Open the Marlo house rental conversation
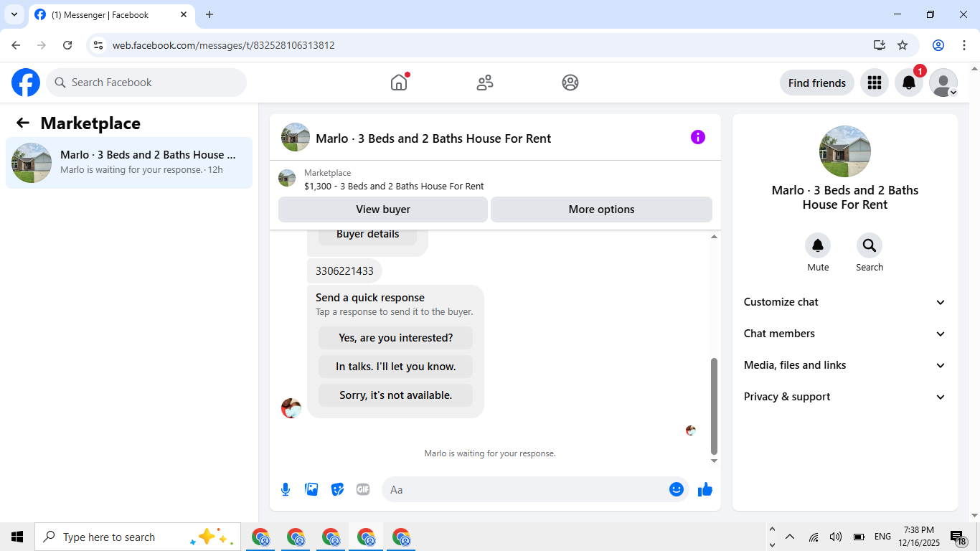The width and height of the screenshot is (980, 551). [129, 163]
